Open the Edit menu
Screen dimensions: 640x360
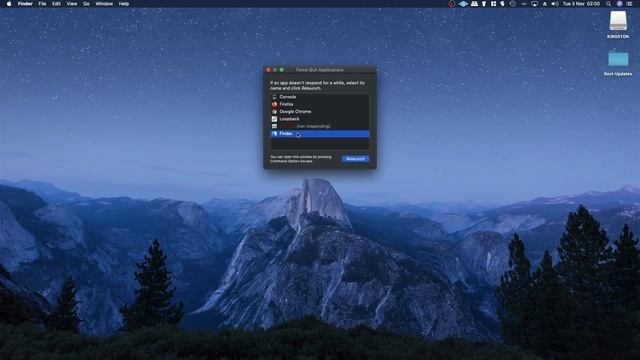(56, 4)
